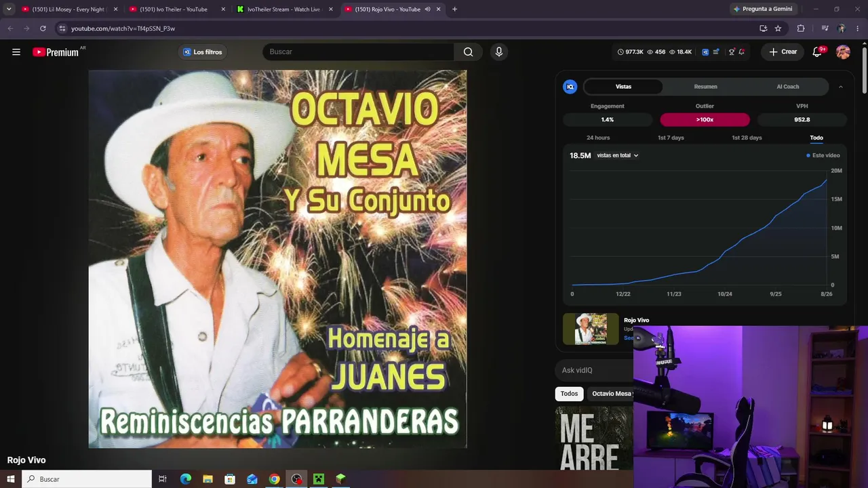Start voice search with microphone icon
Screen dimensions: 868x488
pyautogui.click(x=499, y=52)
